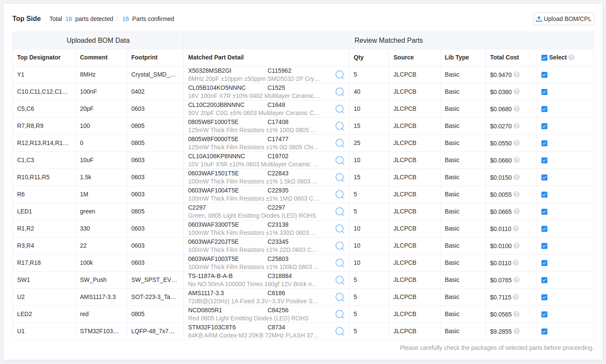Click help icon beside $0.7115 cost
This screenshot has width=606, height=364.
(x=516, y=297)
